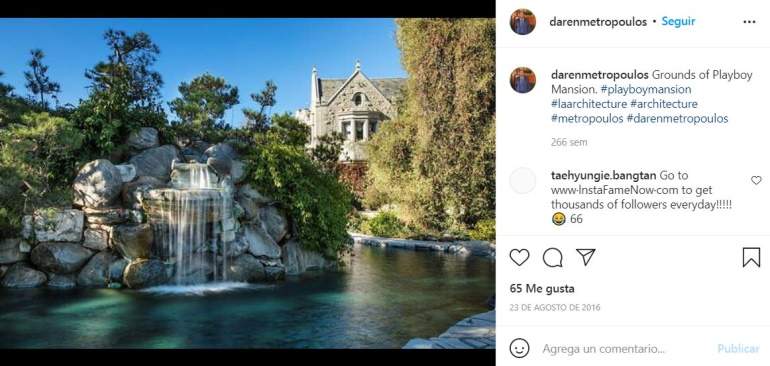Image resolution: width=770 pixels, height=366 pixels.
Task: Click the Publicar button
Action: [739, 349]
